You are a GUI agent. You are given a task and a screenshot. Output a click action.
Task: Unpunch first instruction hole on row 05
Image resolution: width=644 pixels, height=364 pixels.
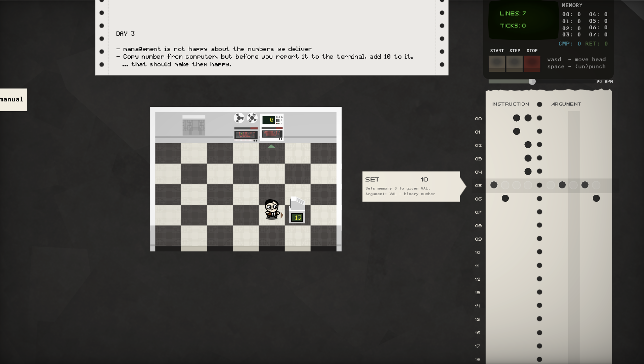(494, 185)
